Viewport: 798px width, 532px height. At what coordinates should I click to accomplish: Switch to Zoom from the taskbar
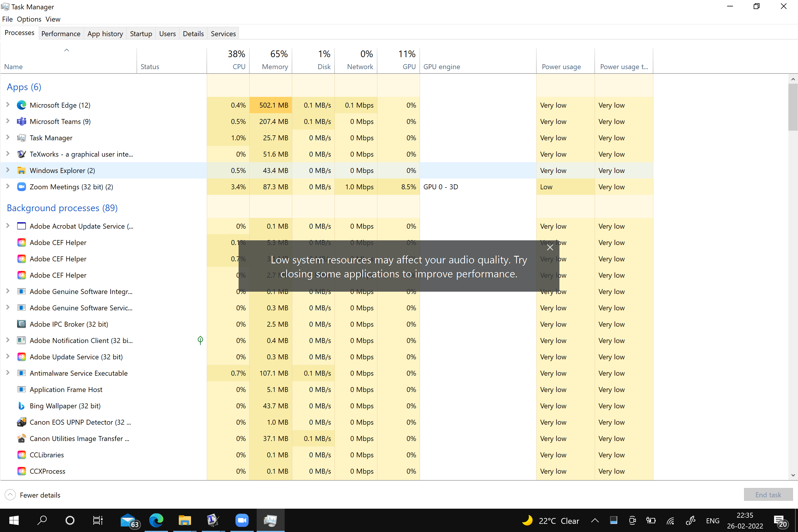(242, 520)
